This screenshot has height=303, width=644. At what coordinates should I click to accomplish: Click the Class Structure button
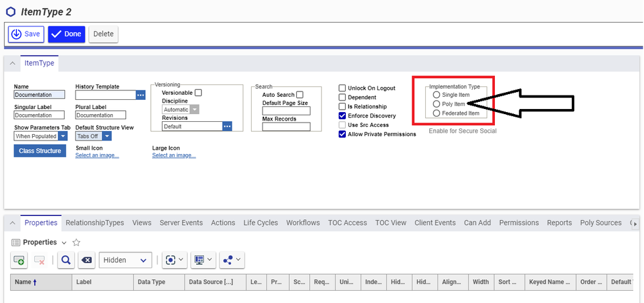click(39, 151)
